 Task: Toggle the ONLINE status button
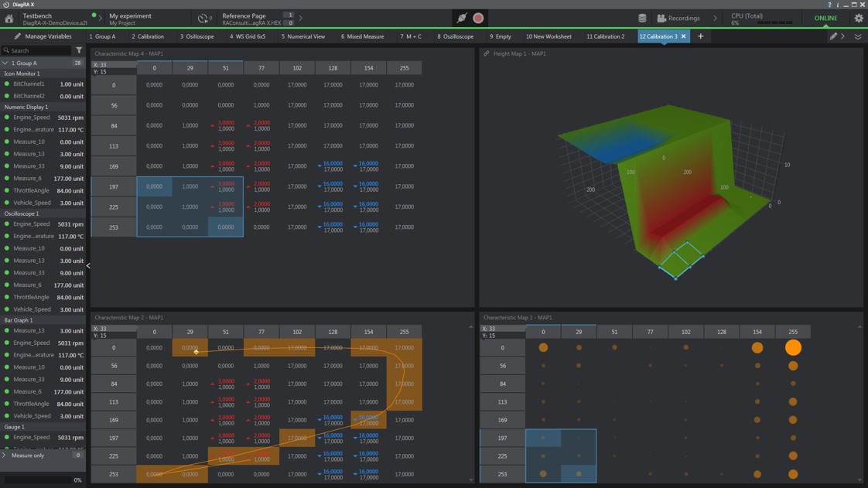coord(825,19)
